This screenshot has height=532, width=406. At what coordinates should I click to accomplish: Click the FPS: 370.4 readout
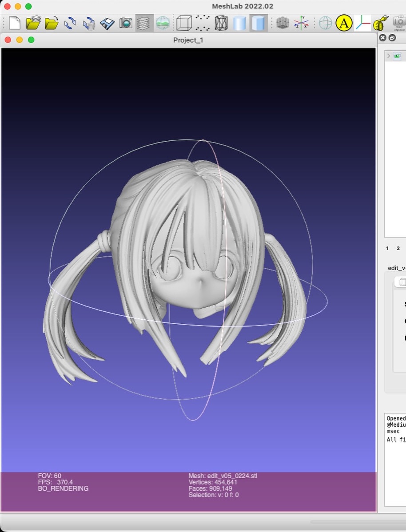click(x=56, y=482)
